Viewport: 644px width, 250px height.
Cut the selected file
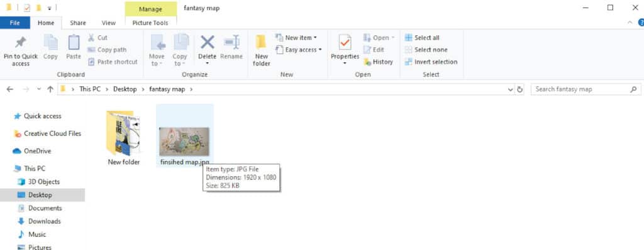pos(97,38)
